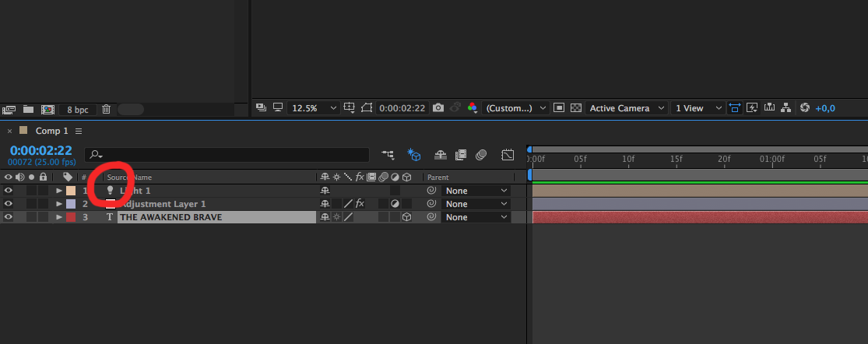Open Parent dropdown for THE AWAKENED BRAVE
Image resolution: width=868 pixels, height=344 pixels.
(476, 217)
